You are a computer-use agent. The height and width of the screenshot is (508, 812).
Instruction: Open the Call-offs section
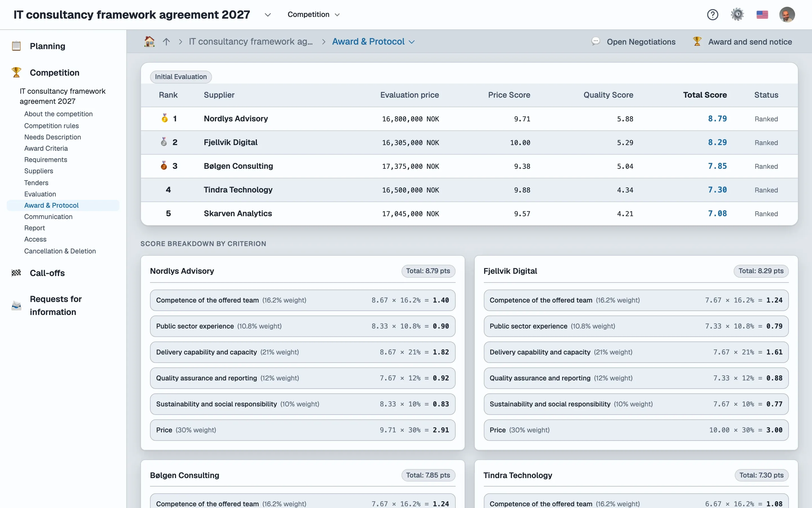tap(47, 273)
